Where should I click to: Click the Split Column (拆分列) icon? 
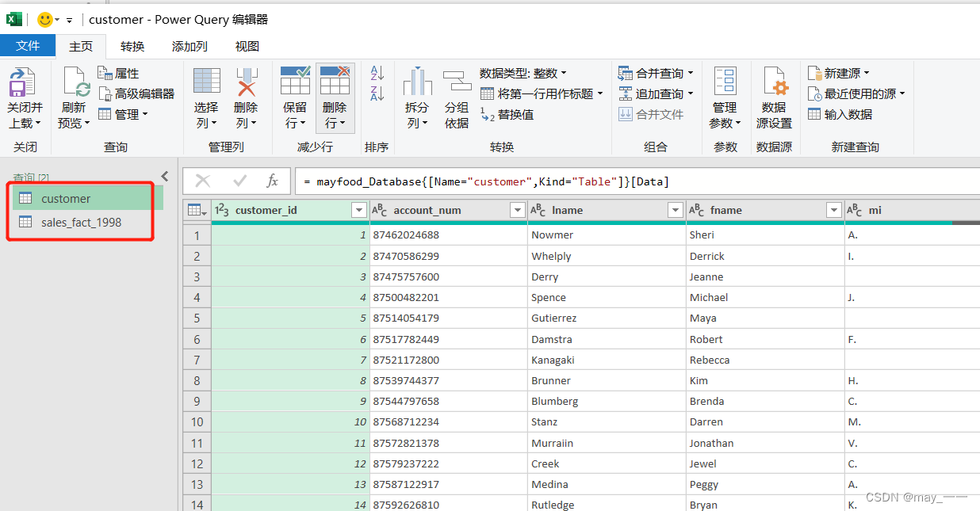[417, 82]
